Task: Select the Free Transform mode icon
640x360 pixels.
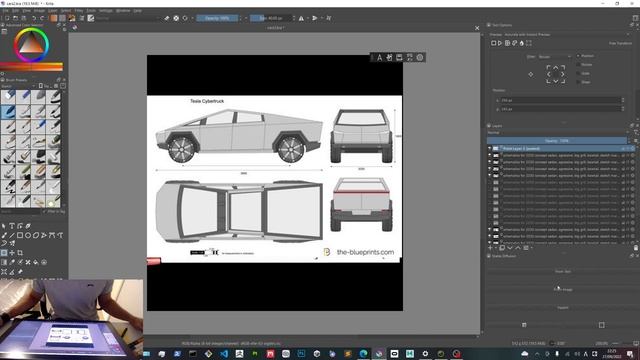Action: [493, 43]
